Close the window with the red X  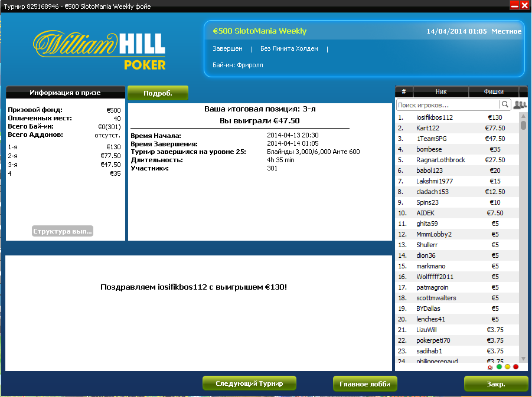pyautogui.click(x=524, y=5)
